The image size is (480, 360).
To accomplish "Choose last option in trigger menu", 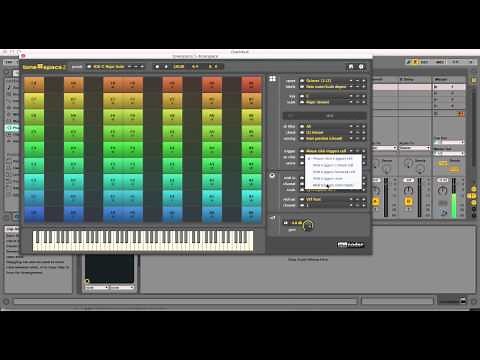I will click(x=333, y=185).
